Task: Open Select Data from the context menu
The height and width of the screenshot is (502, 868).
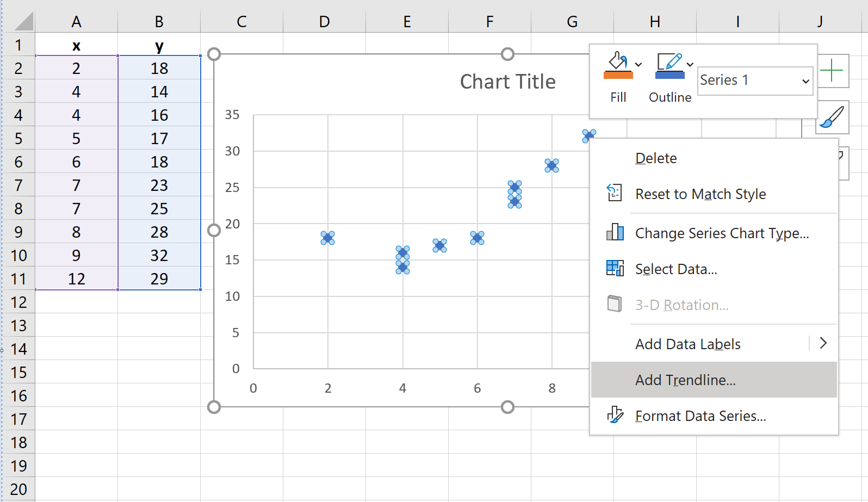Action: pos(676,269)
